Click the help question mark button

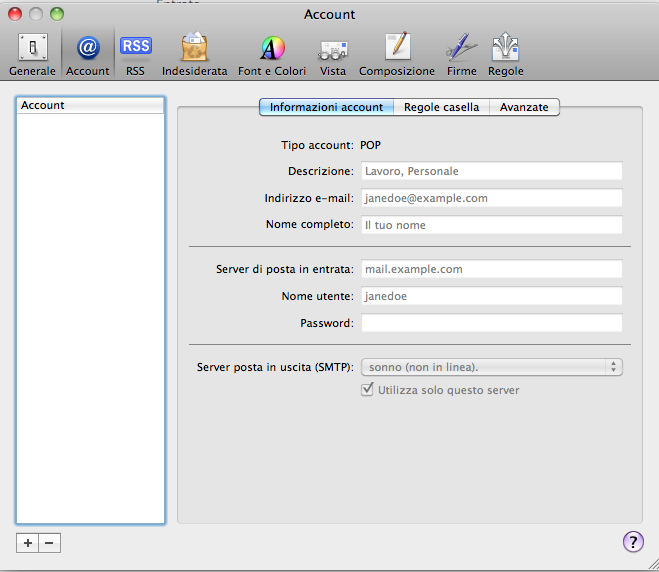(632, 541)
